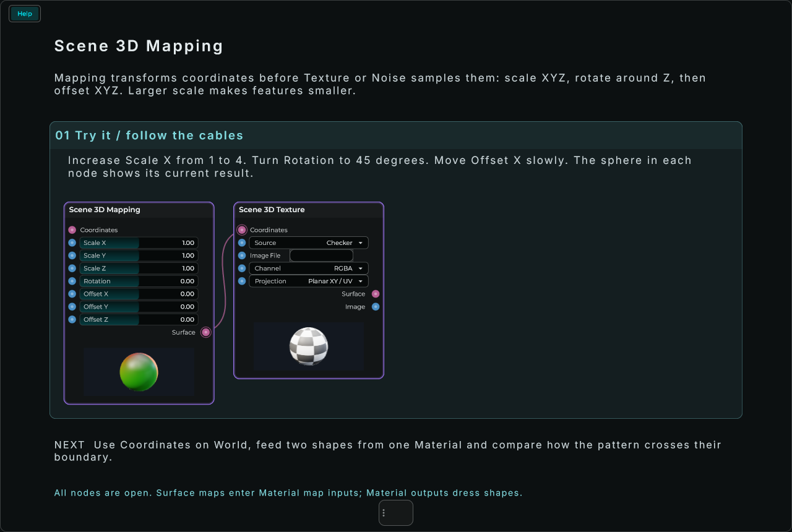
Task: Click the Scale X input socket
Action: point(72,243)
